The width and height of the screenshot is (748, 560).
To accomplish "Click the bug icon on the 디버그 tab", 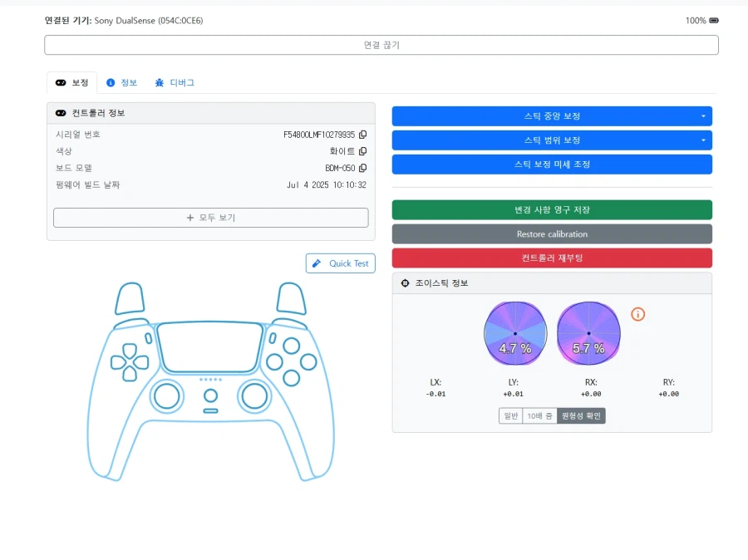I will tap(159, 82).
